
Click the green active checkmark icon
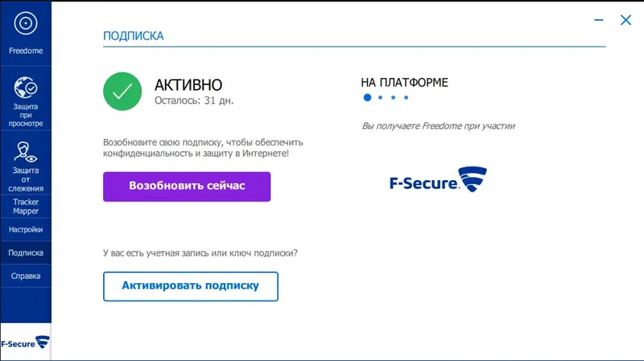pos(122,91)
